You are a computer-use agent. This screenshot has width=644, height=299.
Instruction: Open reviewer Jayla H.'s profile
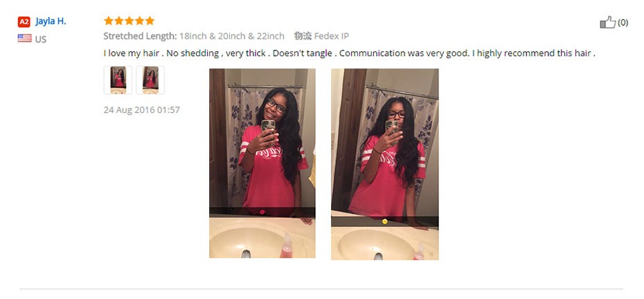pos(51,21)
